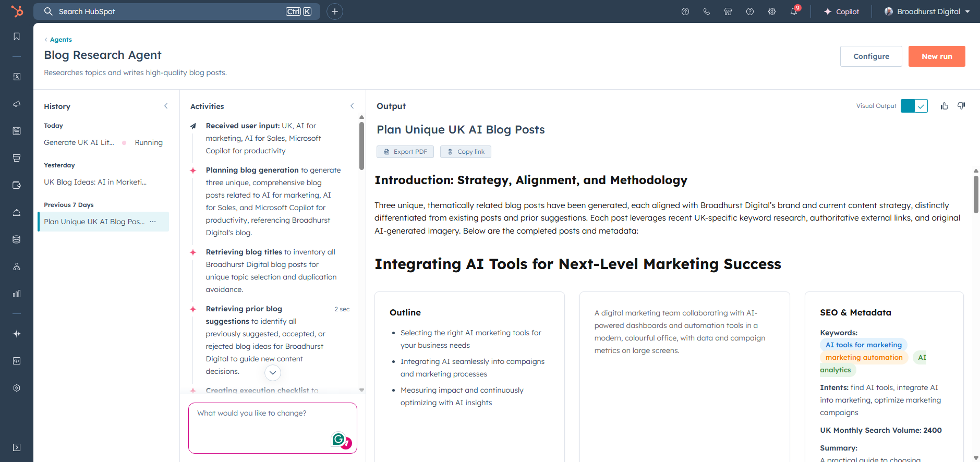Open the Automation workflows sidebar icon
Image resolution: width=980 pixels, height=462 pixels.
pos(17,266)
